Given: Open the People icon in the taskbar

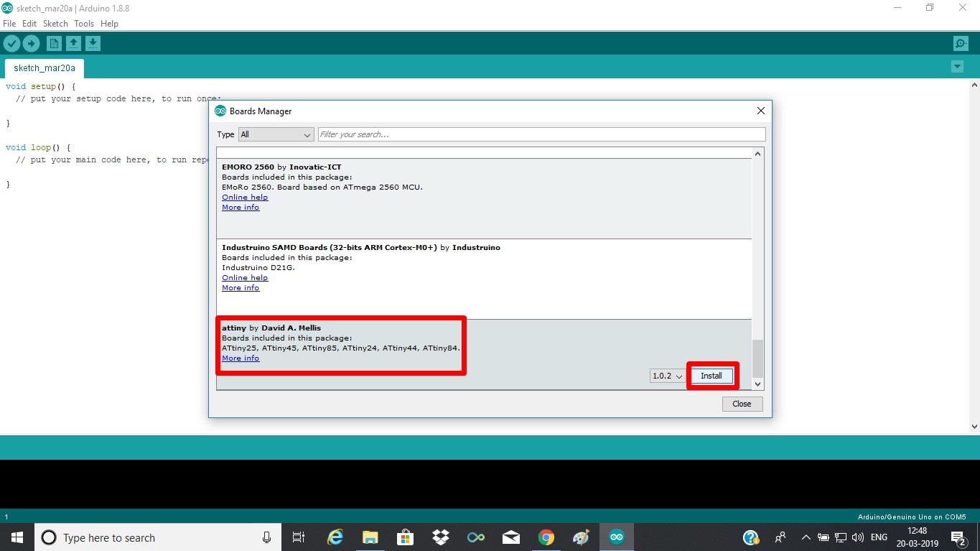Looking at the screenshot, I should click(780, 537).
